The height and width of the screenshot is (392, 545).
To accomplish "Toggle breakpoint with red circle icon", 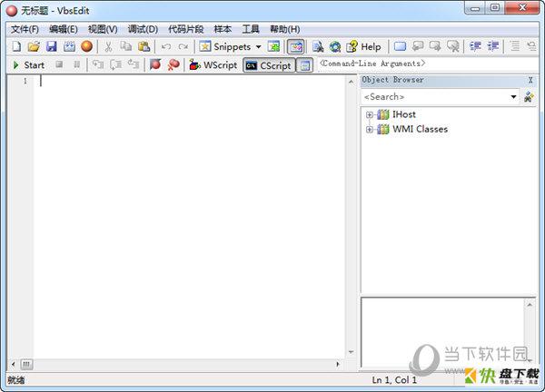I will point(155,64).
